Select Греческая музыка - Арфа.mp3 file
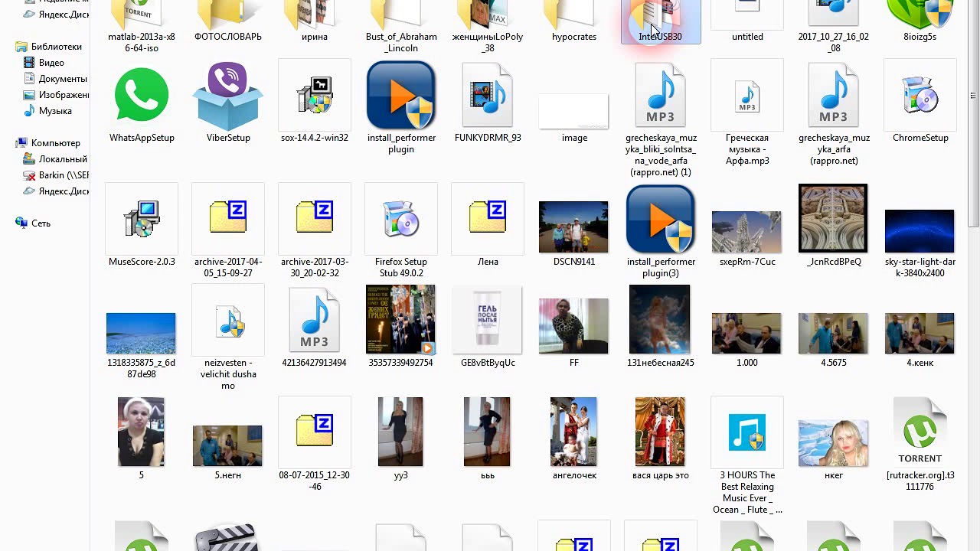The height and width of the screenshot is (551, 980). 747,96
